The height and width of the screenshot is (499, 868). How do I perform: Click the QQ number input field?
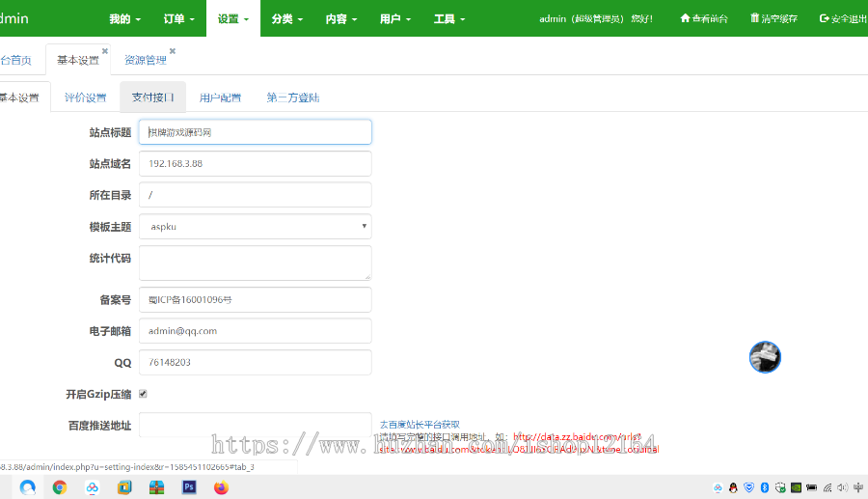(x=256, y=362)
